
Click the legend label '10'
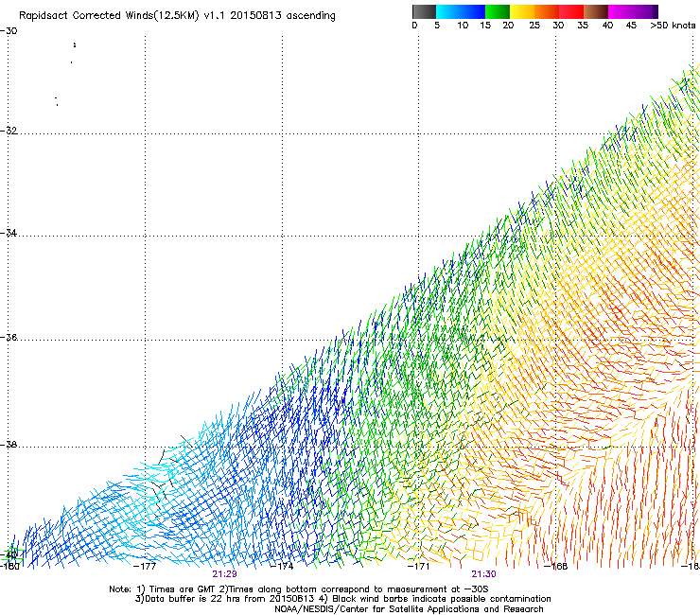[x=463, y=26]
